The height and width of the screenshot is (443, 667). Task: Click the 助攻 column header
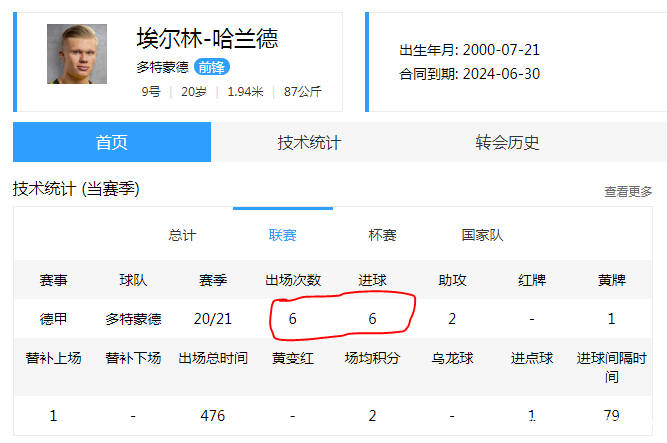pyautogui.click(x=452, y=280)
